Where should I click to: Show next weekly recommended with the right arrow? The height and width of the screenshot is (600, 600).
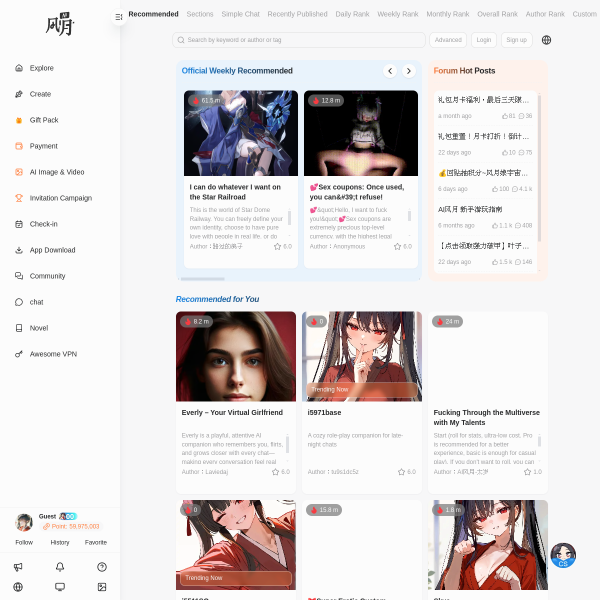point(409,71)
